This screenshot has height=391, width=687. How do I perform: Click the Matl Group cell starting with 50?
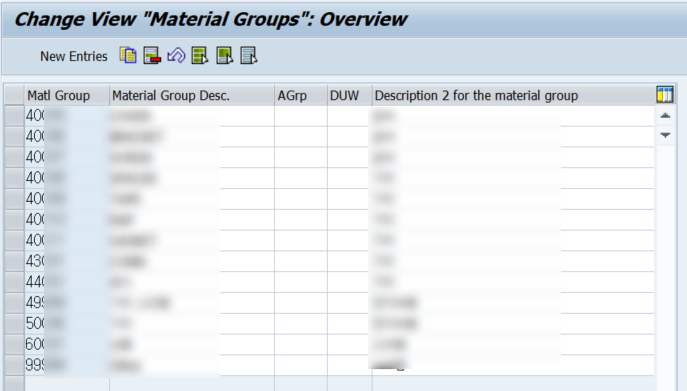(x=67, y=323)
